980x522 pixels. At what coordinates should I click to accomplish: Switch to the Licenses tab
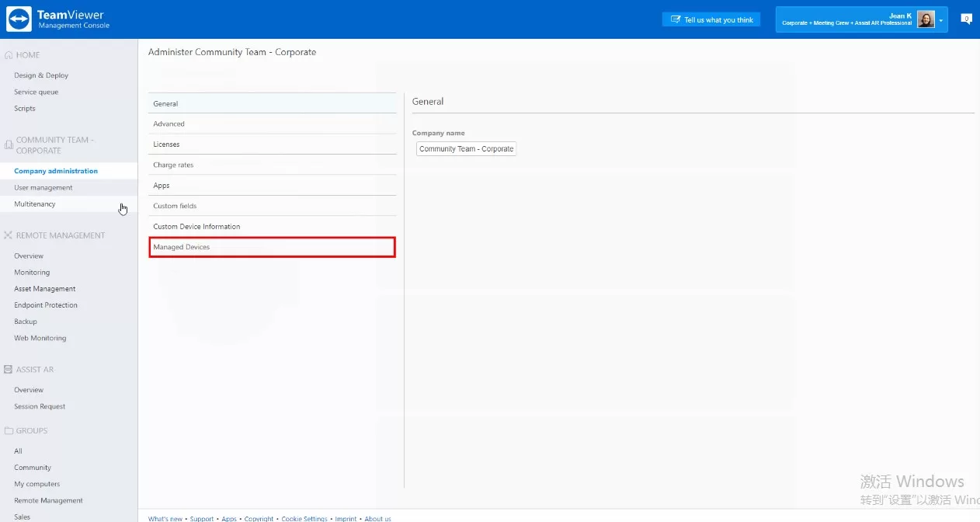coord(272,144)
